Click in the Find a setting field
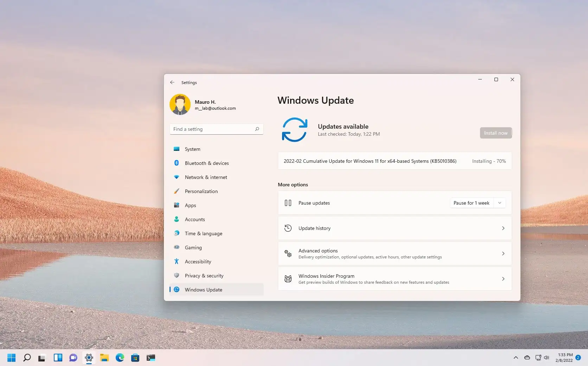 (216, 129)
